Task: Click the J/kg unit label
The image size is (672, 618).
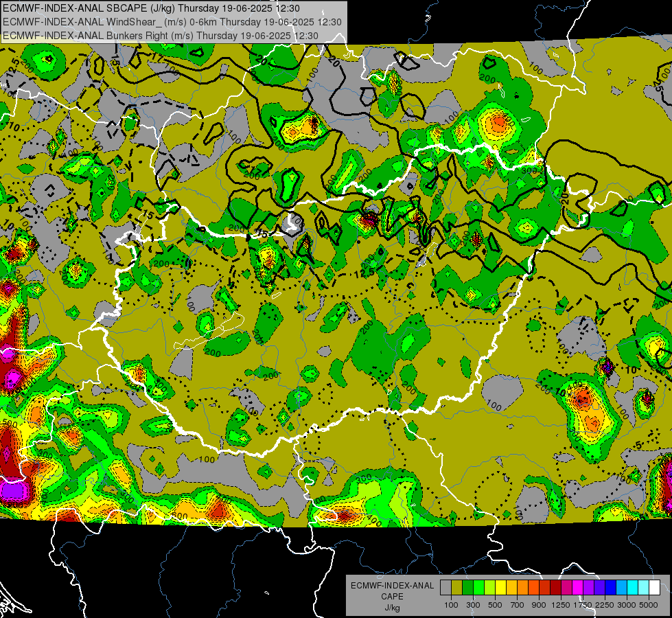Action: pyautogui.click(x=392, y=608)
